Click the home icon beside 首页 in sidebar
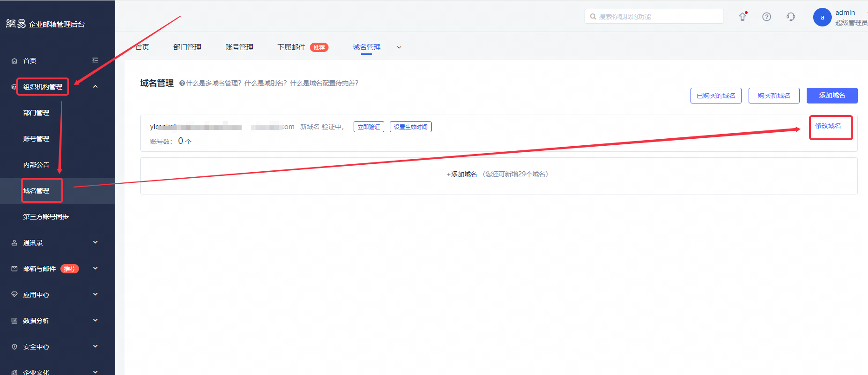 click(14, 61)
